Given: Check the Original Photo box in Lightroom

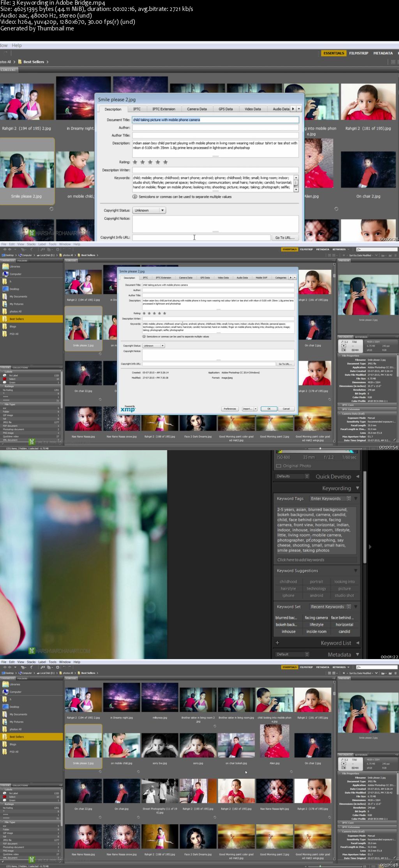Looking at the screenshot, I should (279, 466).
